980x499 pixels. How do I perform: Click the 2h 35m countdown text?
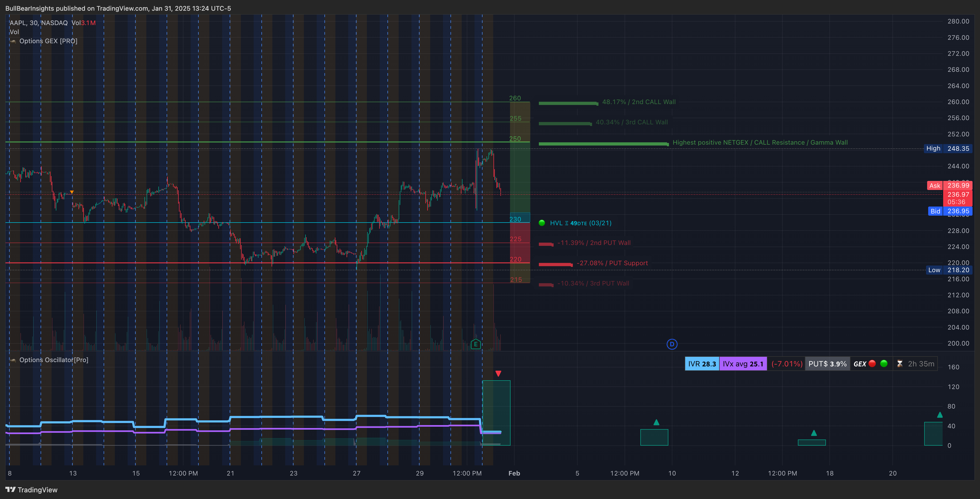point(921,364)
